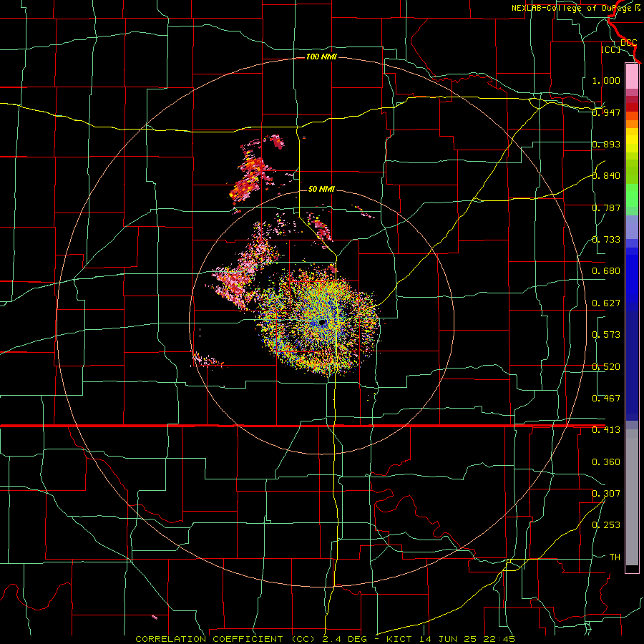Click the '0.573' color scale label
The width and height of the screenshot is (644, 644).
coord(606,334)
